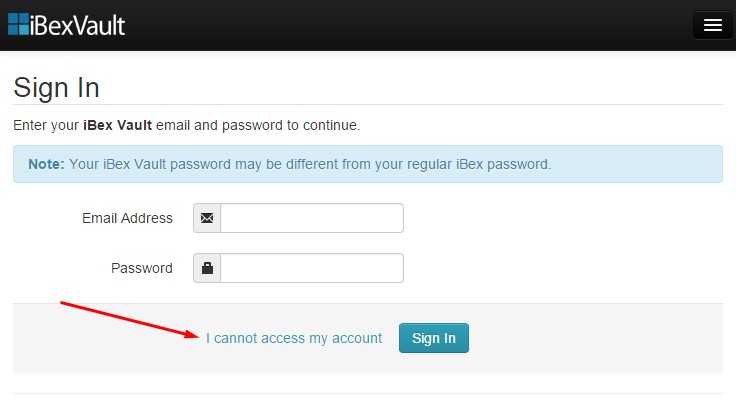
Task: Focus the Password text box
Action: pos(312,268)
